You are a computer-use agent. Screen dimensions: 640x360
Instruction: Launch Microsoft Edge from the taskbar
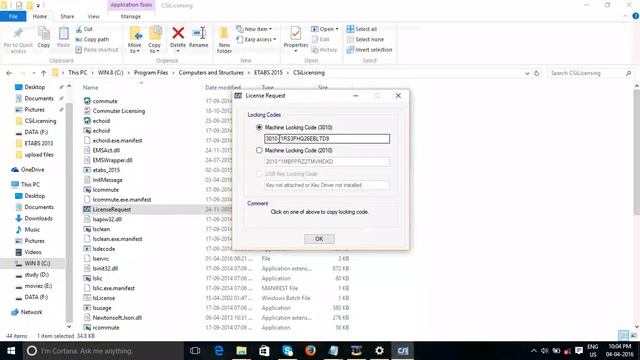pos(219,351)
